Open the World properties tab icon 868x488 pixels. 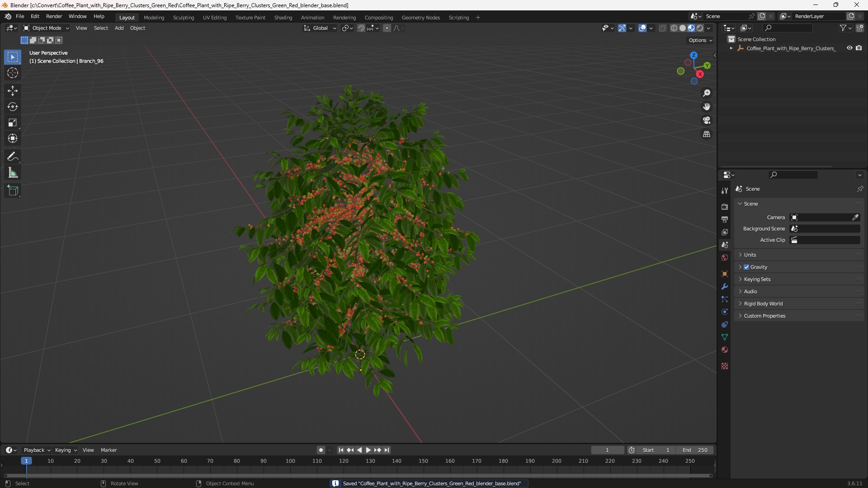[x=725, y=258]
